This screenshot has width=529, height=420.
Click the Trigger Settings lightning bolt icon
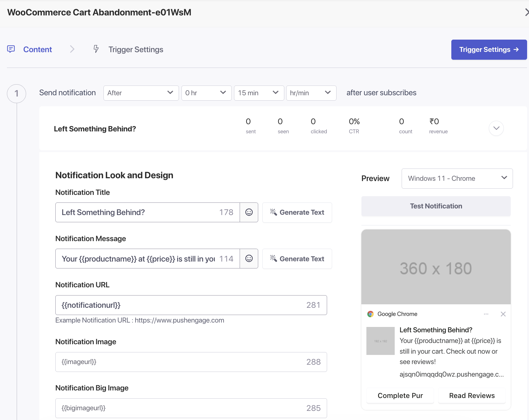tap(96, 49)
